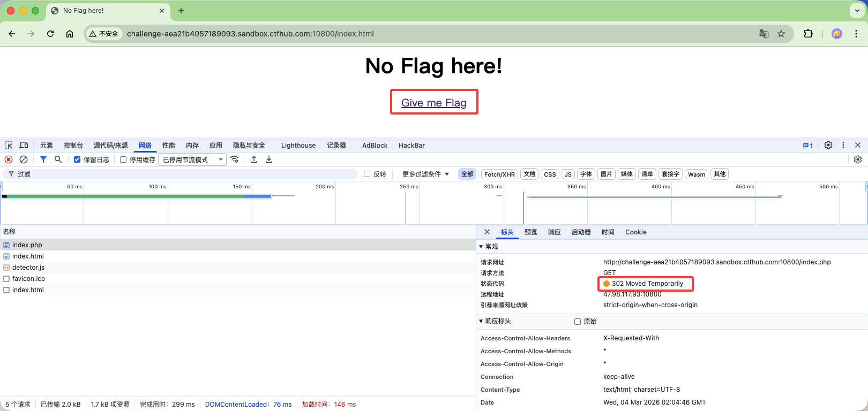This screenshot has width=868, height=411.
Task: Toggle the device toolbar icon
Action: tap(24, 145)
